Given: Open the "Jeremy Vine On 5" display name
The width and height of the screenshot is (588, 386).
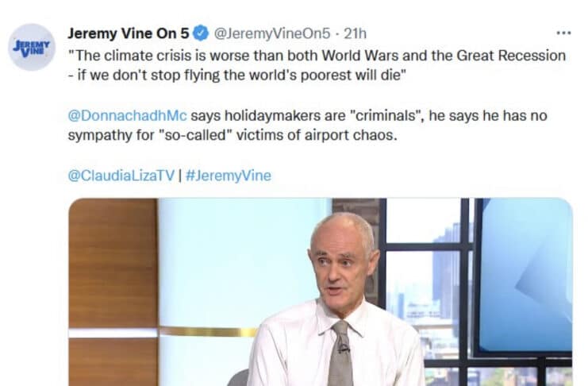Looking at the screenshot, I should [129, 33].
